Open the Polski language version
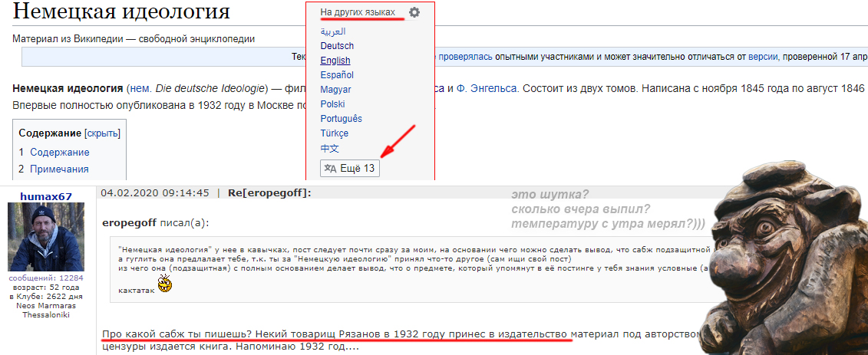Image resolution: width=868 pixels, height=355 pixels. (332, 104)
